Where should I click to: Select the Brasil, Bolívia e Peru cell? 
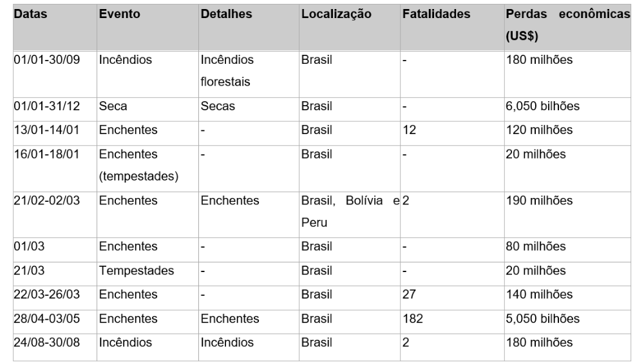[x=350, y=215]
